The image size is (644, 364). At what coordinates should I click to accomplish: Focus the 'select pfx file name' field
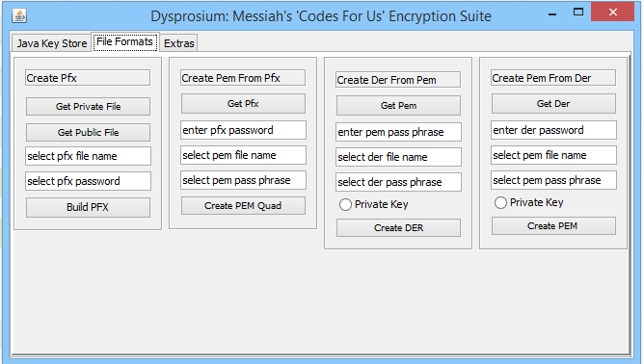click(x=88, y=156)
